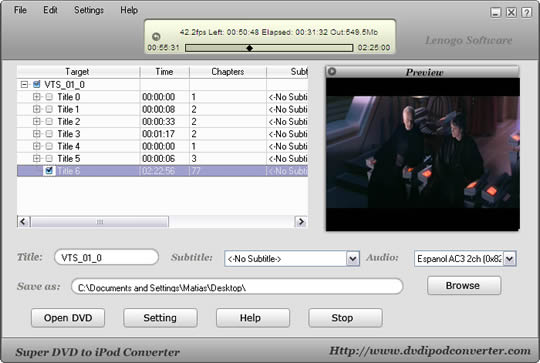Toggle the VTS_01_0 checkbox
This screenshot has width=540, height=363.
pos(37,84)
